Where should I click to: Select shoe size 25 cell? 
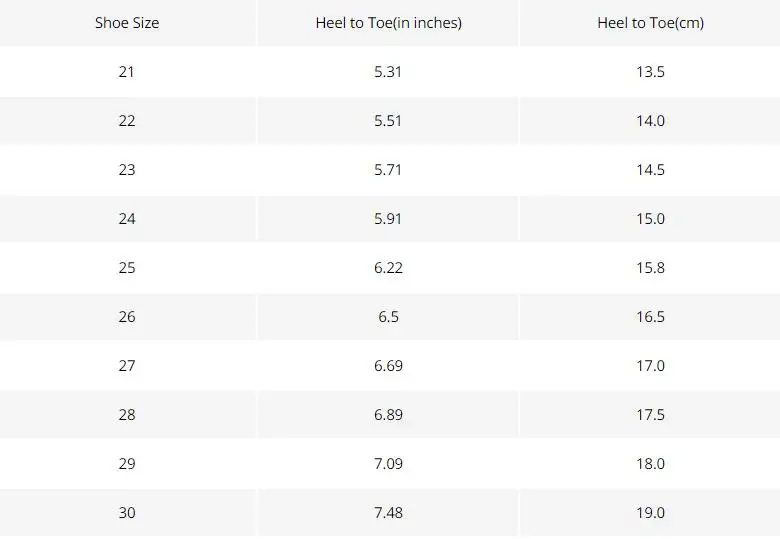(127, 268)
